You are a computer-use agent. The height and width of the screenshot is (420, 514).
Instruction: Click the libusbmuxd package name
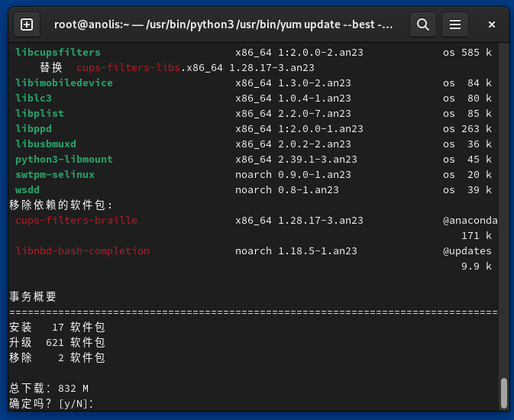click(46, 144)
